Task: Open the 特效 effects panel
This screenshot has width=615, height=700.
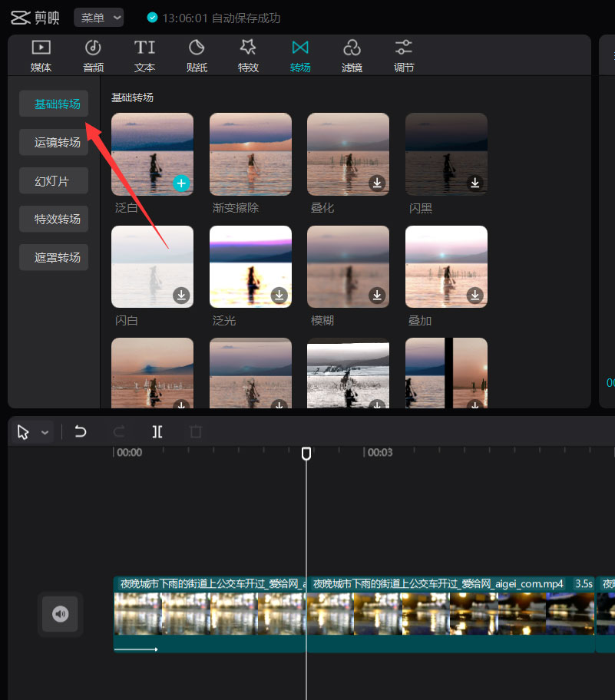Action: (x=248, y=54)
